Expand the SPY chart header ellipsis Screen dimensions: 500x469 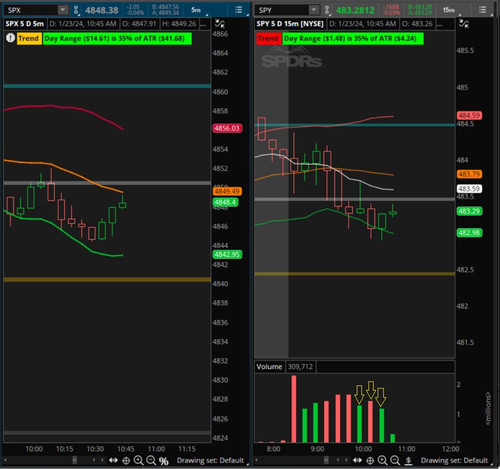click(x=440, y=24)
